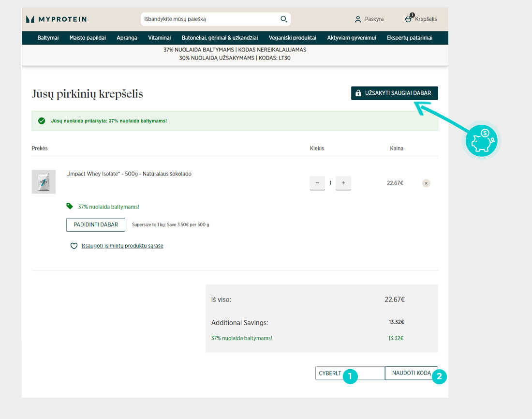Click the Impact Whey Isolate product name
The image size is (532, 419).
129,174
